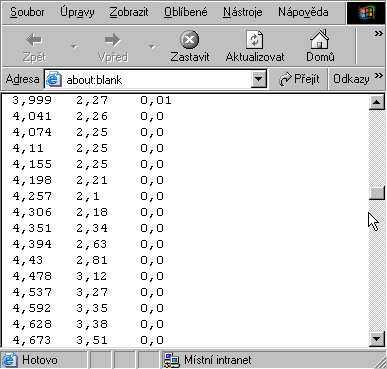
Task: Open the Soubor menu
Action: [x=27, y=12]
